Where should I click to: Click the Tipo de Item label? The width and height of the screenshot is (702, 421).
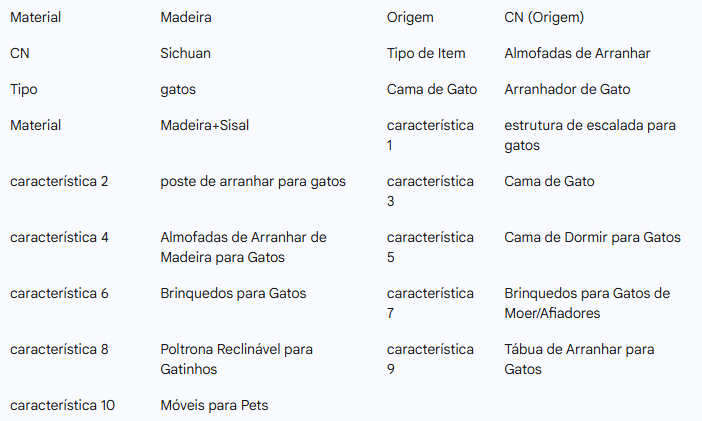pos(426,53)
